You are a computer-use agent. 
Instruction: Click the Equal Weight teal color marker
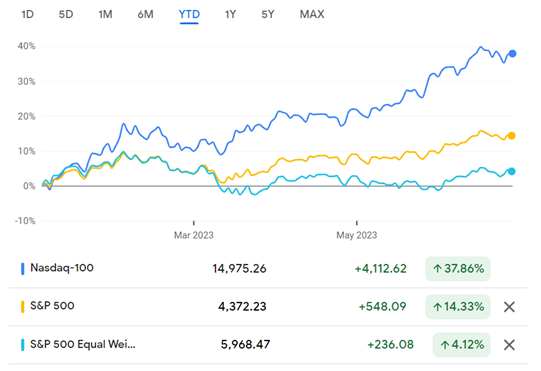click(23, 345)
